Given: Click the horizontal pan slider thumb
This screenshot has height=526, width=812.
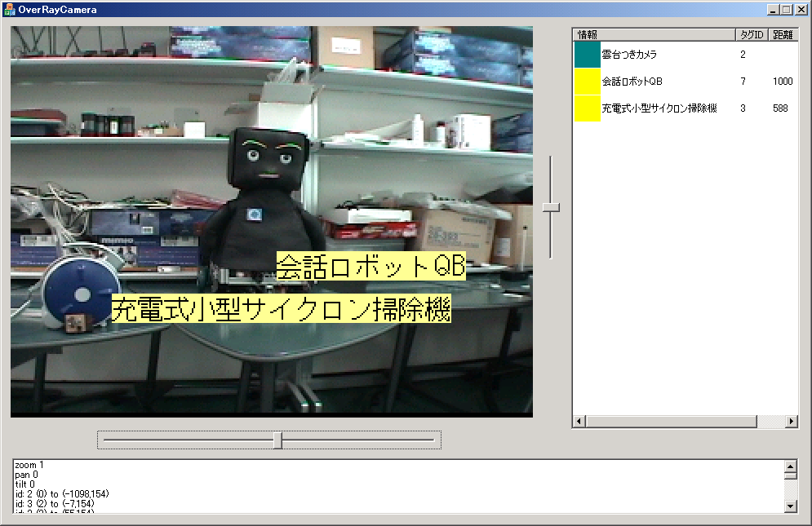Looking at the screenshot, I should click(x=278, y=440).
